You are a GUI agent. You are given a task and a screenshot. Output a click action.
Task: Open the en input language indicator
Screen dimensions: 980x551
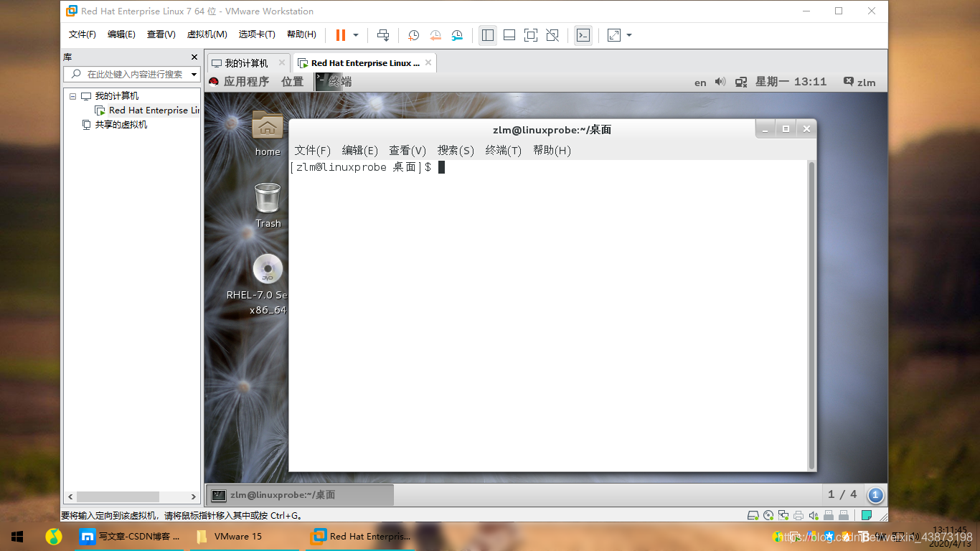click(x=700, y=83)
